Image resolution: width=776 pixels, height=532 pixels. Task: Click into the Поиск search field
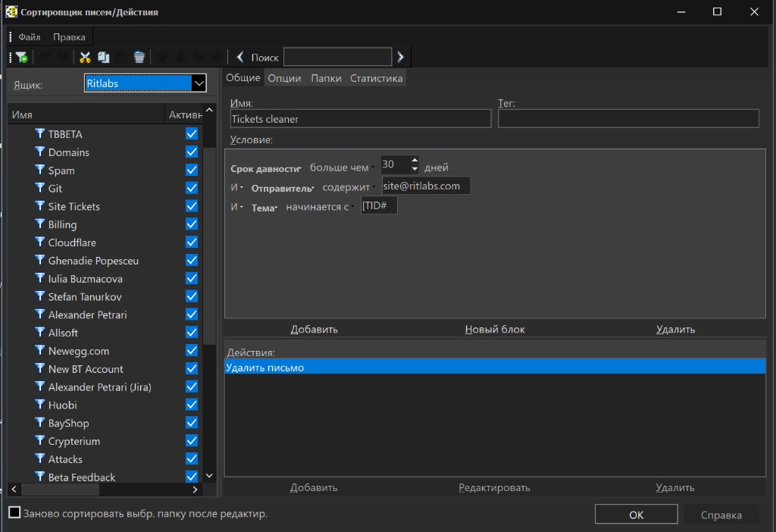coord(337,57)
